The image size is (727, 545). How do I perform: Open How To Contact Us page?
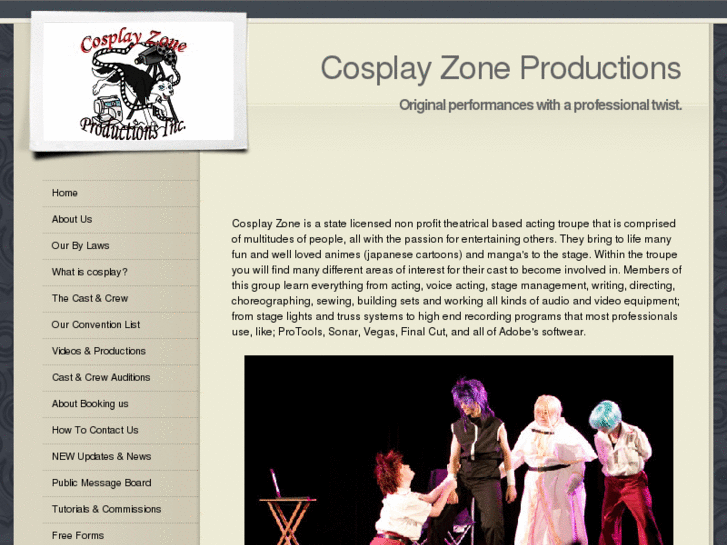(x=95, y=430)
